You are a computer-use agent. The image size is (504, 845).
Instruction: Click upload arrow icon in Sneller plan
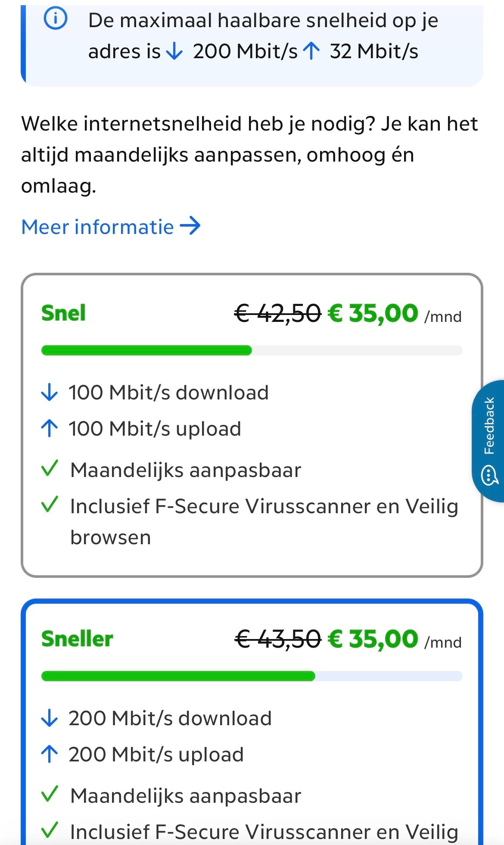click(x=50, y=755)
